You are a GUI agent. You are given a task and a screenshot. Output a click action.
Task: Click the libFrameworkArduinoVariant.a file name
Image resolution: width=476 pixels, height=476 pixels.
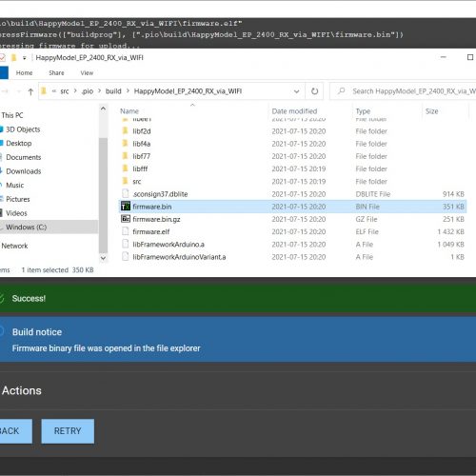[x=179, y=257]
